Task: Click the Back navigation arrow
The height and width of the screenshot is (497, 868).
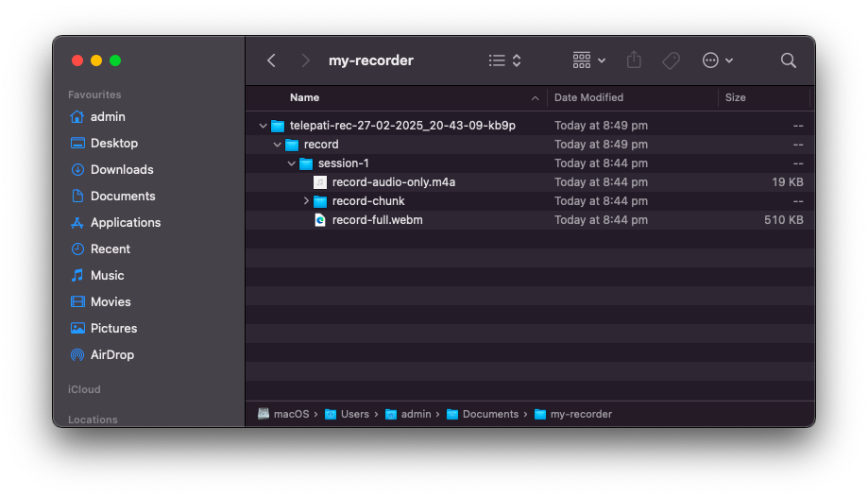Action: (x=272, y=60)
